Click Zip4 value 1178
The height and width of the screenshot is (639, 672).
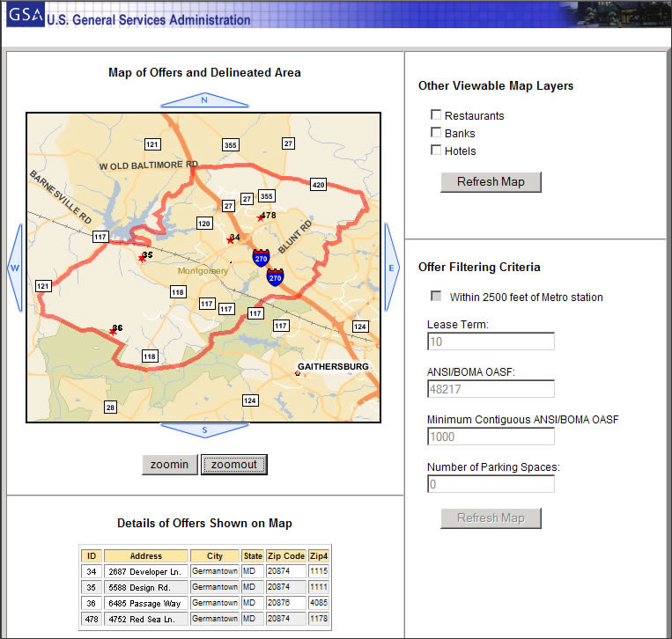point(319,619)
